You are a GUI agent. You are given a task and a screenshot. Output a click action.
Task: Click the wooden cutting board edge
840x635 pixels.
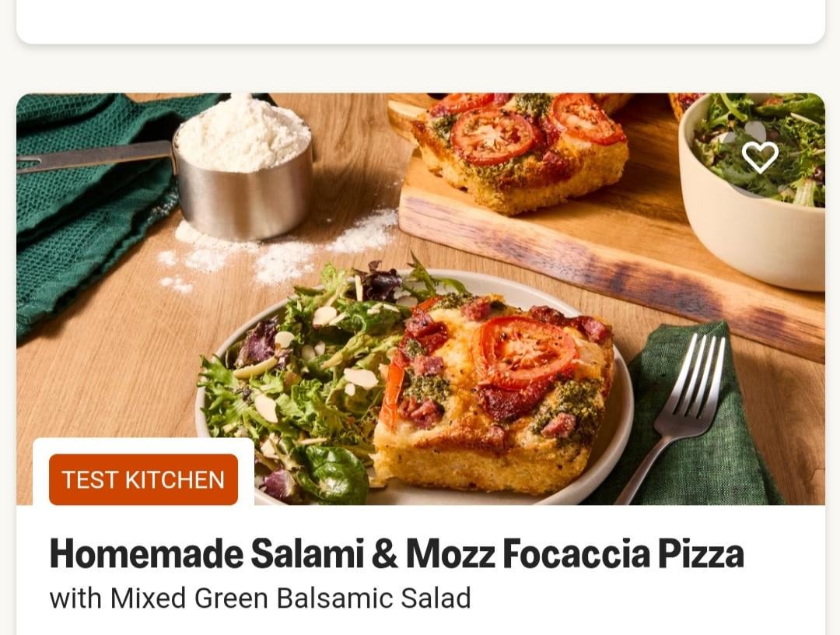click(x=611, y=268)
